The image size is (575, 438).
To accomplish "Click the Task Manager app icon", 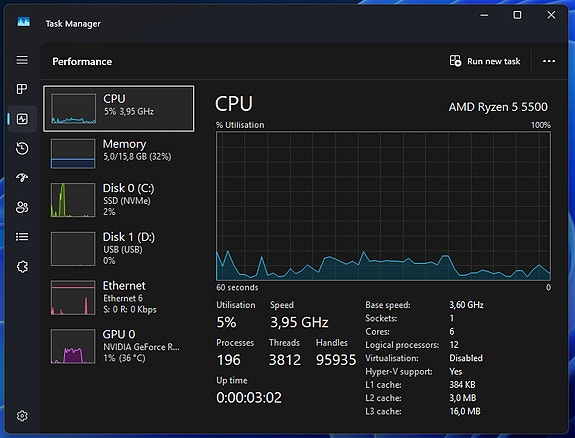I will click(x=23, y=22).
